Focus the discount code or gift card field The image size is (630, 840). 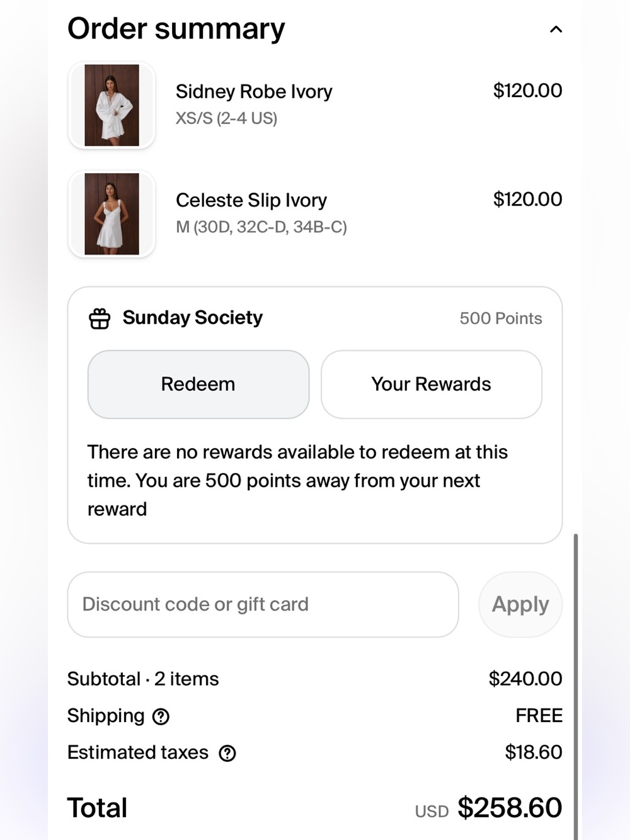[x=263, y=604]
